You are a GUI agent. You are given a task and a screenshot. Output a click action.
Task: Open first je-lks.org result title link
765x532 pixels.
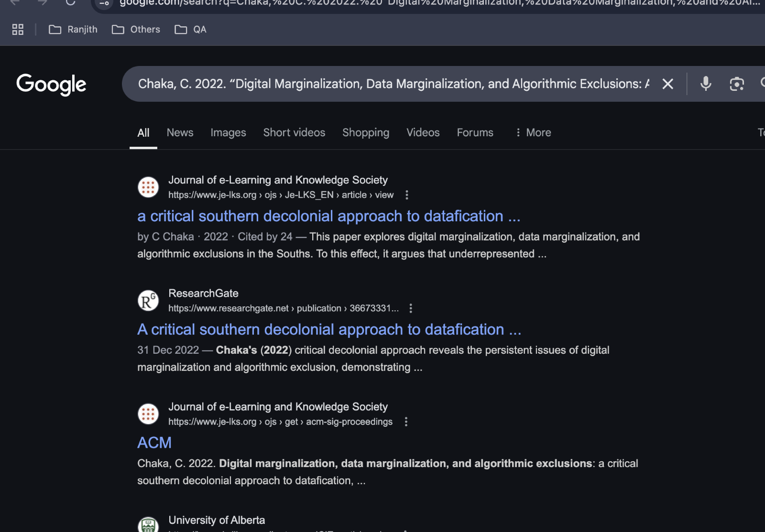point(329,217)
